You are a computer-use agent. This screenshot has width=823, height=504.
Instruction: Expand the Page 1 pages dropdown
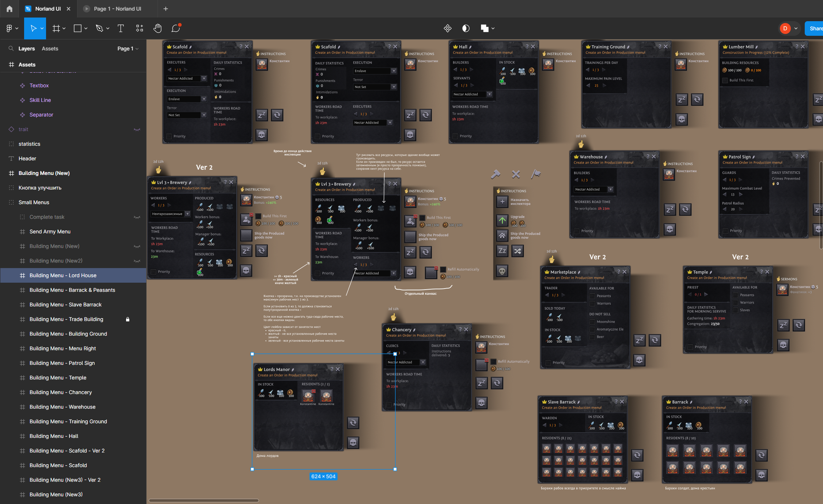(x=128, y=49)
